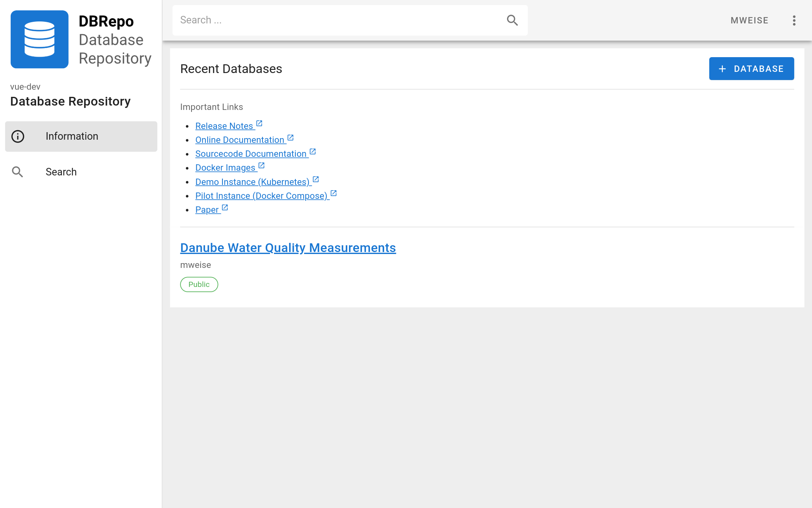
Task: Create a new database with DATABASE button
Action: click(x=751, y=69)
